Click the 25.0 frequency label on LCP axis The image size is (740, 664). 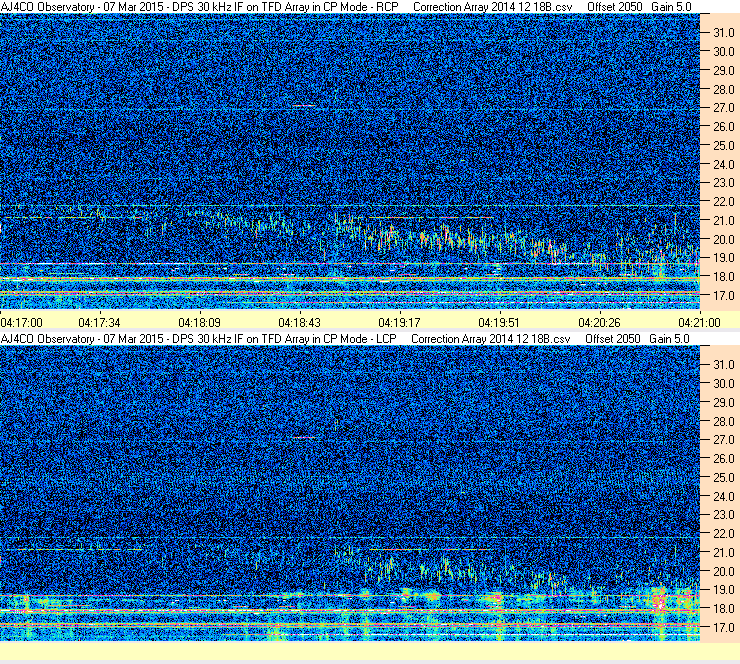pos(723,478)
